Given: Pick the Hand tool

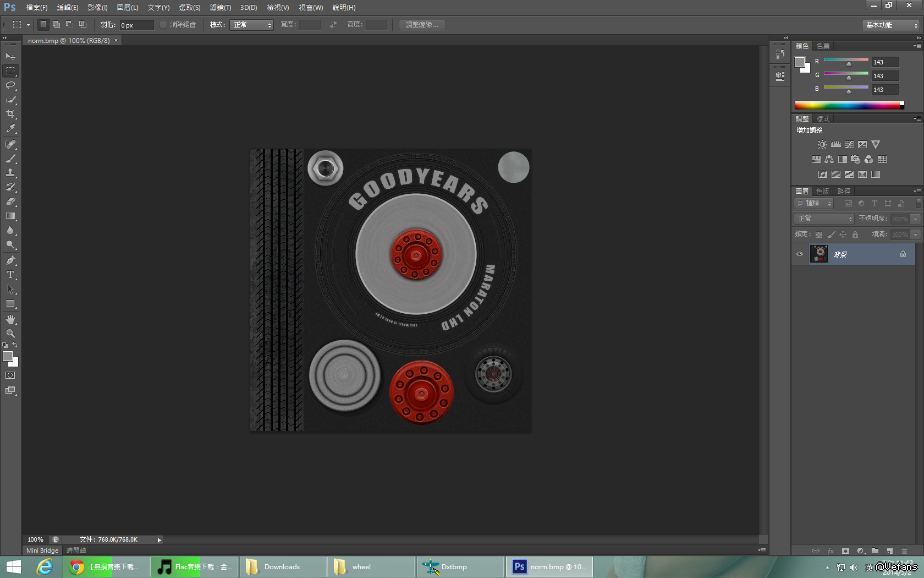Looking at the screenshot, I should (x=10, y=319).
